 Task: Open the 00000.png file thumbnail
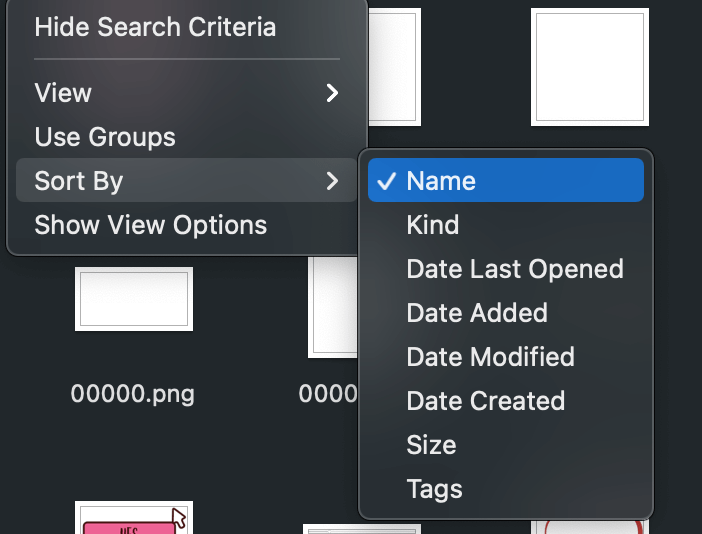(134, 298)
